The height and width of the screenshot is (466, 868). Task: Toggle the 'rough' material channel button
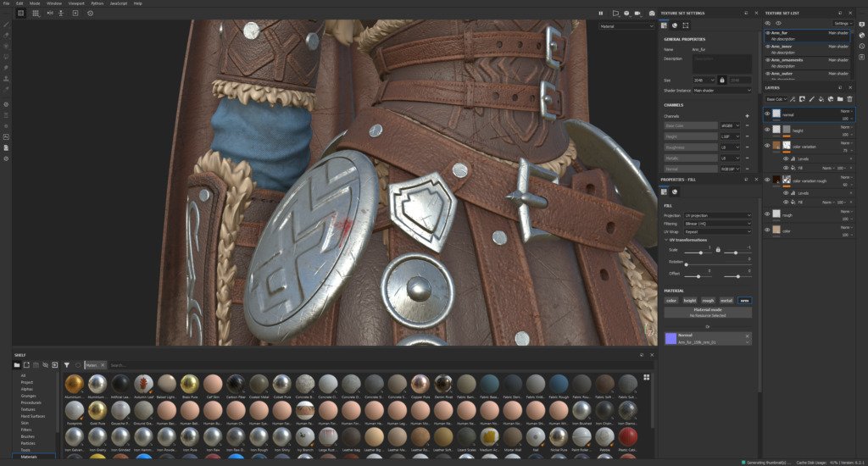(x=708, y=300)
